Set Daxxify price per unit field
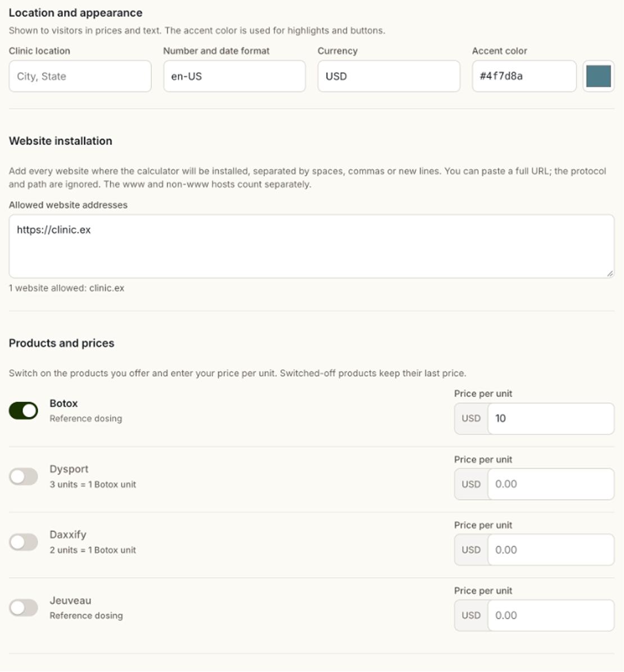The height and width of the screenshot is (672, 624). point(551,550)
